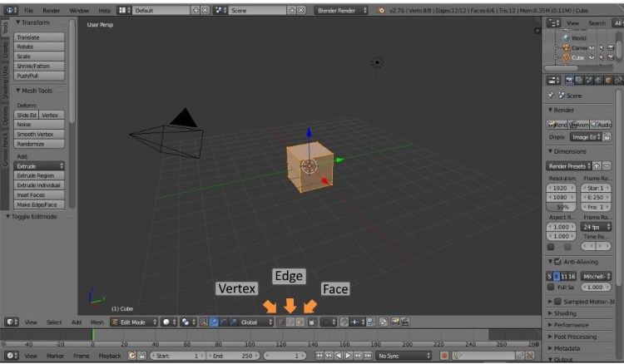Expand the Post Processing panel
624x364 pixels.
576,337
